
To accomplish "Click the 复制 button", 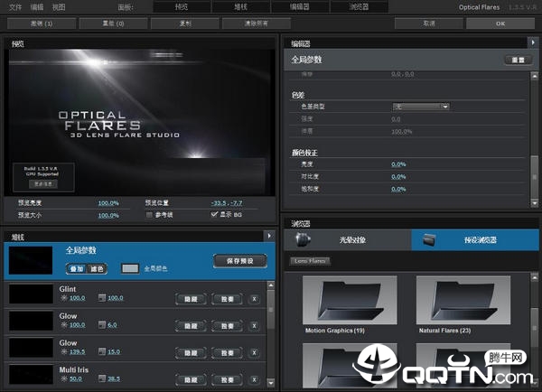I will (185, 23).
